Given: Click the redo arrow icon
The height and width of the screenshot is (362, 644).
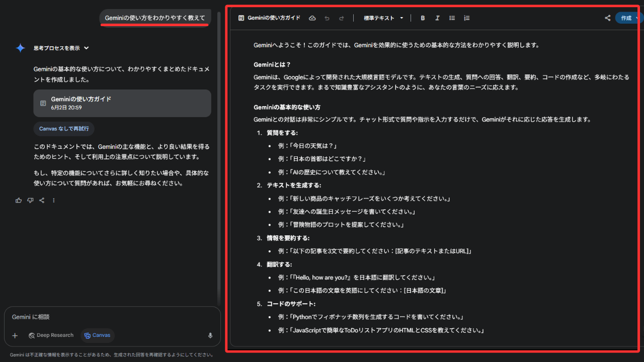Looking at the screenshot, I should click(341, 18).
